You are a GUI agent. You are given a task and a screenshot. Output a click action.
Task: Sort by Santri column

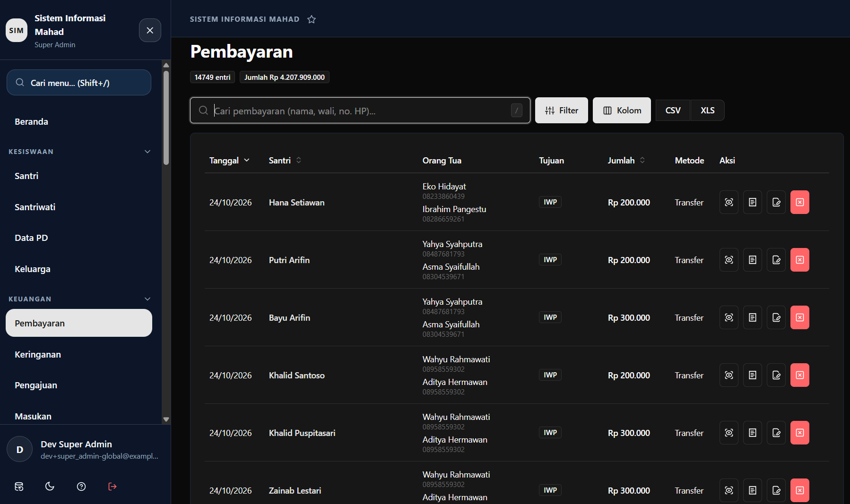(285, 161)
